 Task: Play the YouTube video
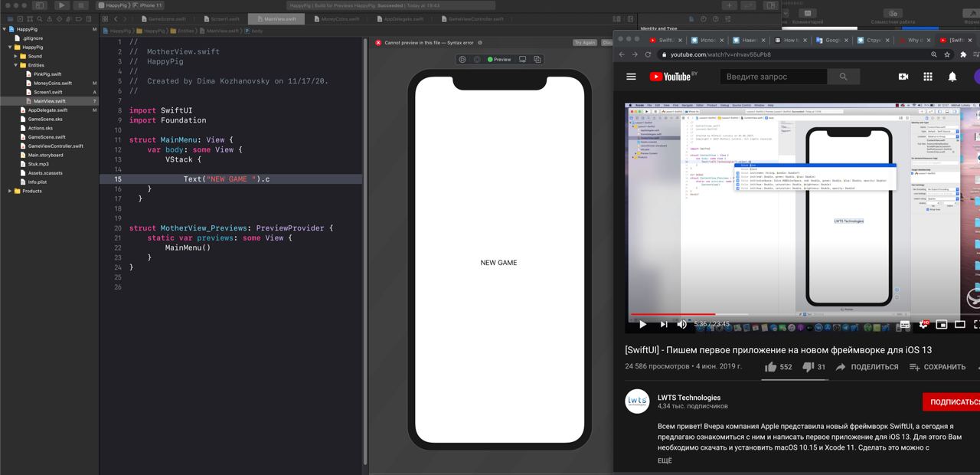[642, 324]
